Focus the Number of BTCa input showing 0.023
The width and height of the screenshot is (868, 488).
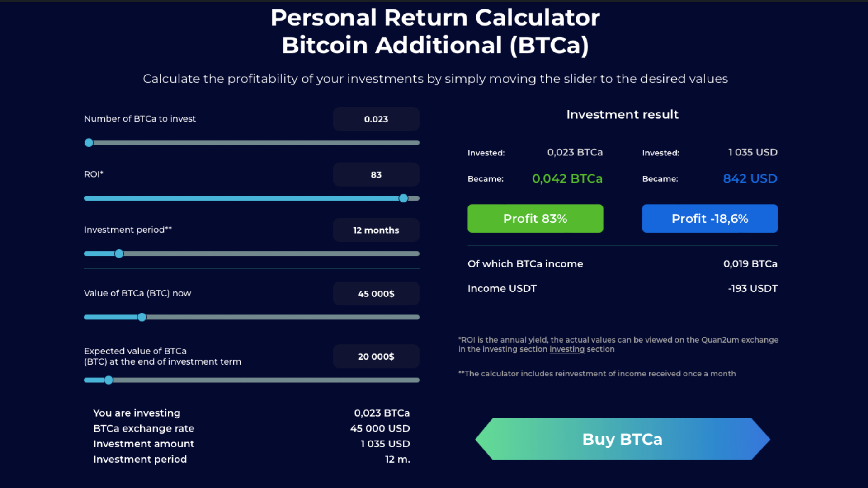coord(376,119)
